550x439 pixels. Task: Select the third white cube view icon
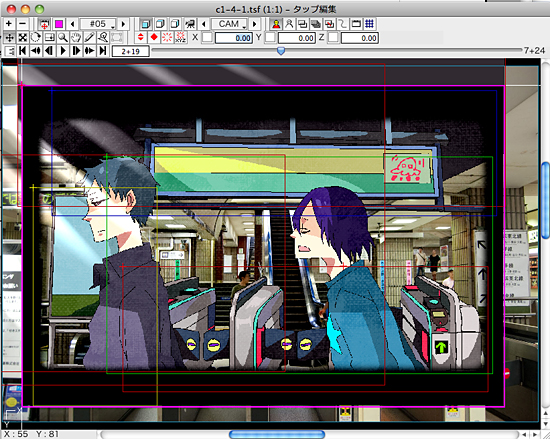(175, 24)
